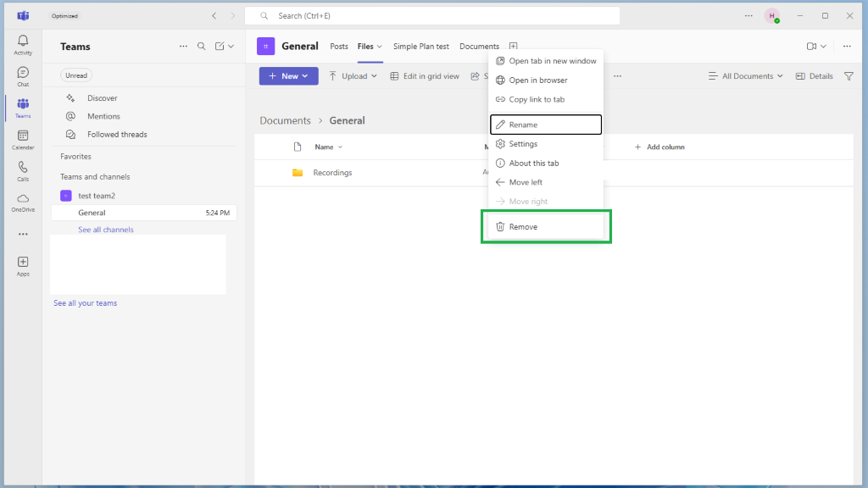Click the search box

tap(432, 16)
